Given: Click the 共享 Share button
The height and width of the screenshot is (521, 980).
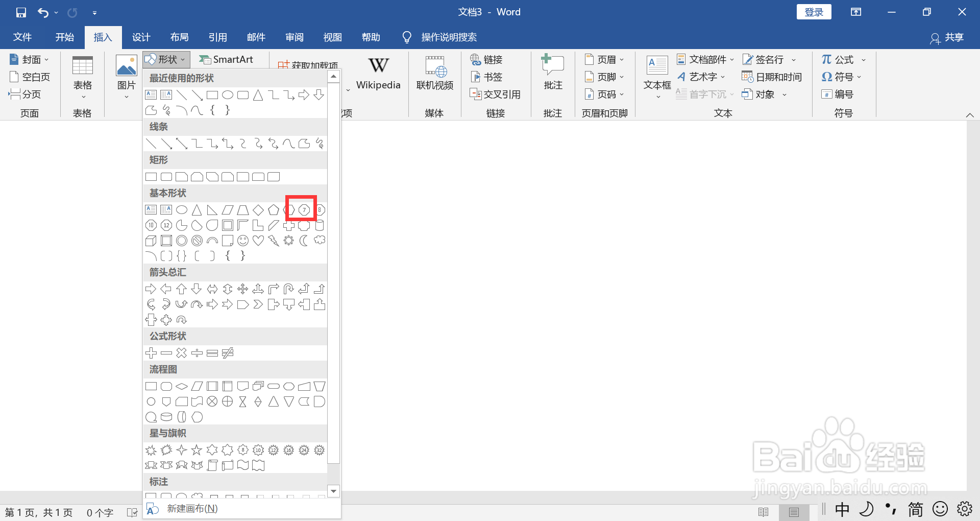Looking at the screenshot, I should click(947, 38).
